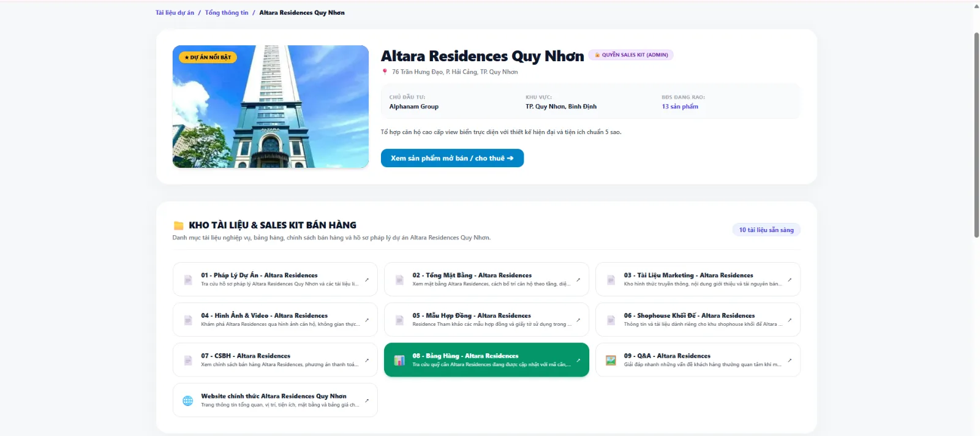Click document icon of 05 Mẫu Hợp Đồng
Image resolution: width=980 pixels, height=436 pixels.
point(399,320)
